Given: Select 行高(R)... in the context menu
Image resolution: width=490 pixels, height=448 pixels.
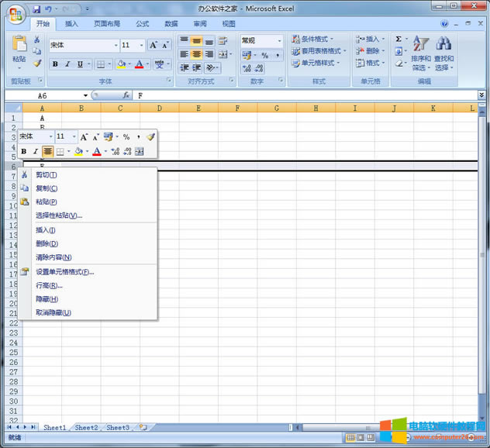Looking at the screenshot, I should (x=49, y=285).
